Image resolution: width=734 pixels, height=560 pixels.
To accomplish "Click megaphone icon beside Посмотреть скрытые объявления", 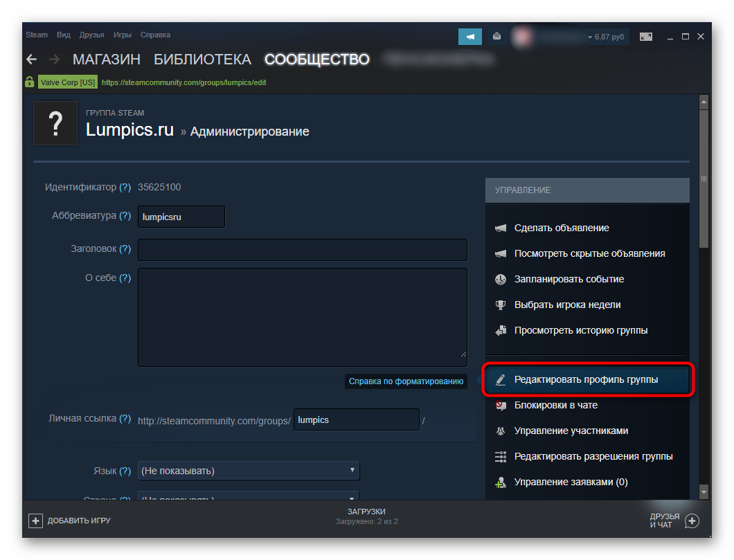I will coord(501,253).
